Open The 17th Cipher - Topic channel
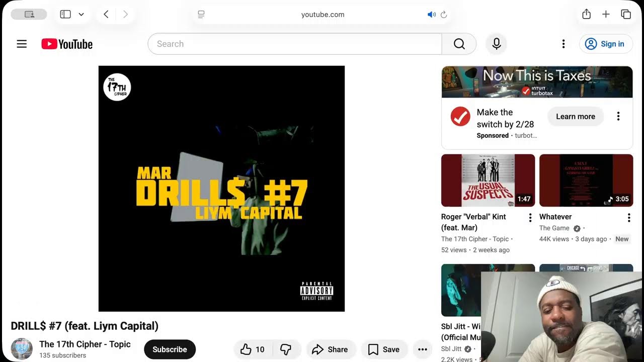Screen dimensions: 644x362 click(x=85, y=344)
